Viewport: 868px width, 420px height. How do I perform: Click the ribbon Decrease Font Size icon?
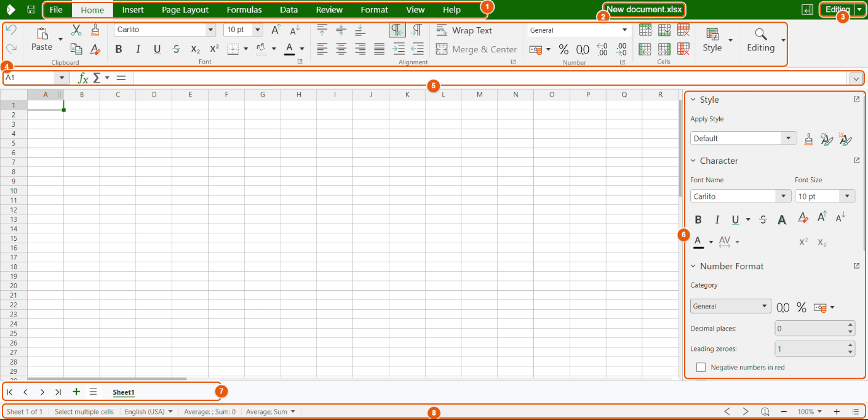tap(295, 30)
